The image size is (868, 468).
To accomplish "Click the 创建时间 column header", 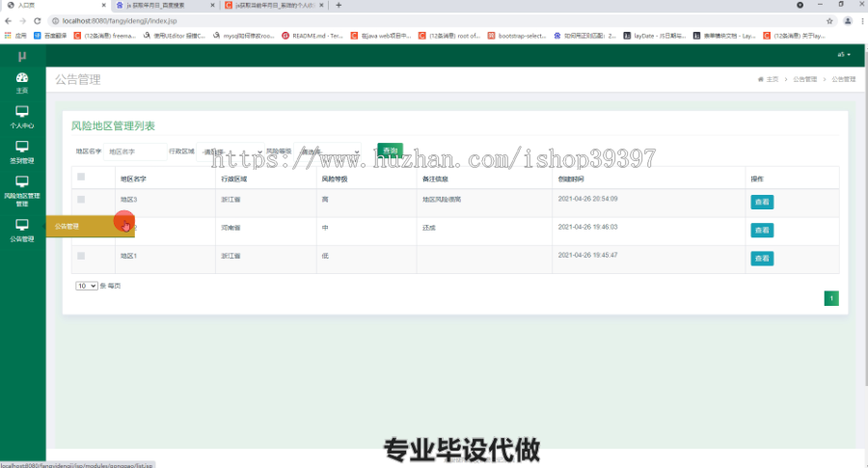I will point(571,179).
